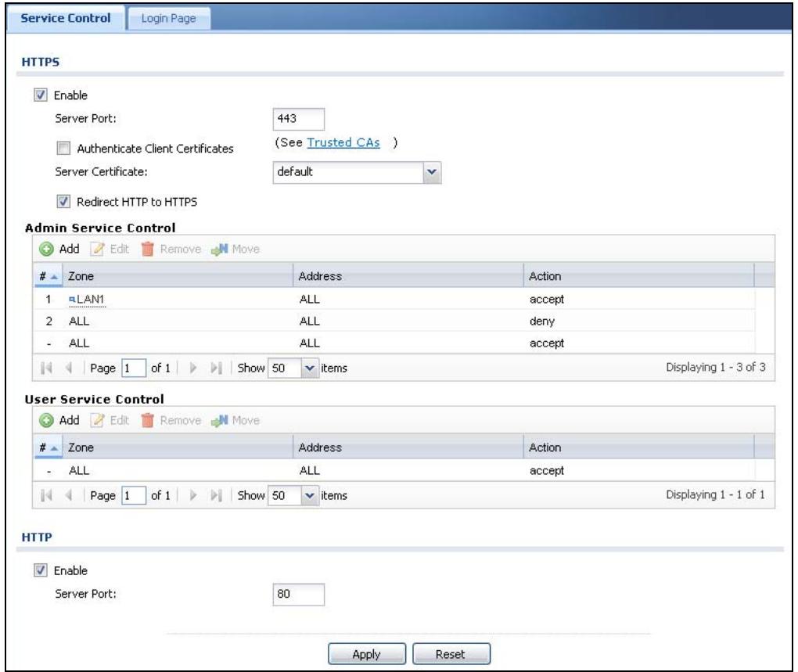The width and height of the screenshot is (798, 672).
Task: Click Zone column header in Admin Service Control
Action: pyautogui.click(x=178, y=276)
